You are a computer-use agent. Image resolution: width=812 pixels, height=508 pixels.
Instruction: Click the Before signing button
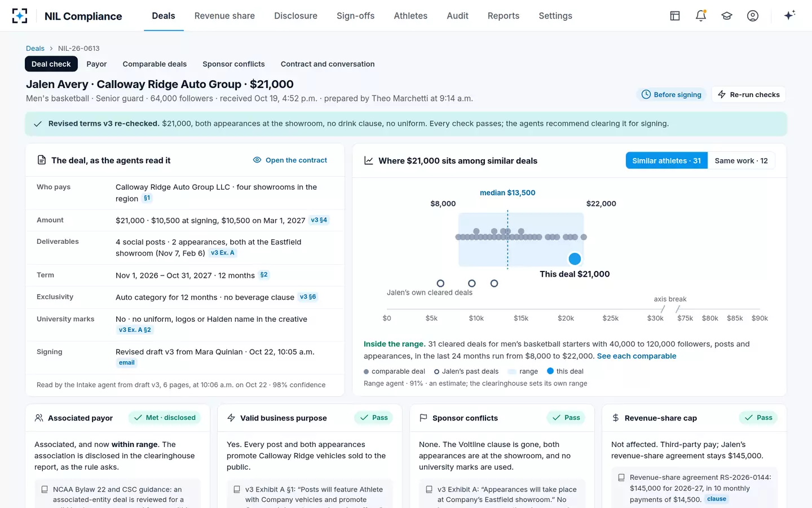[672, 95]
